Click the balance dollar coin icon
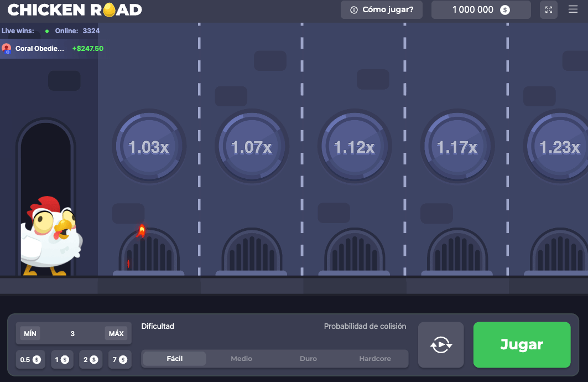 (504, 10)
